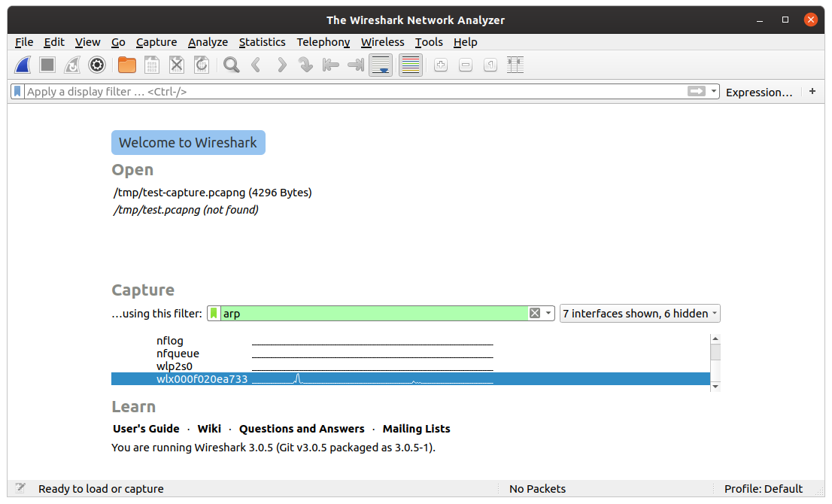Screen dimensions: 832x504
Task: Click the zoom in toolbar icon
Action: [440, 65]
